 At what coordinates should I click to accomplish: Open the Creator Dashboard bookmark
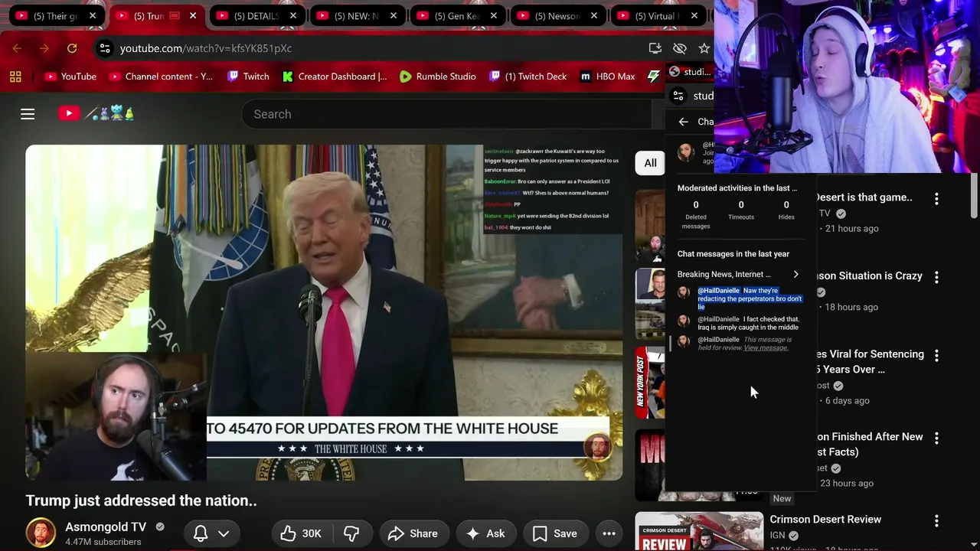335,77
